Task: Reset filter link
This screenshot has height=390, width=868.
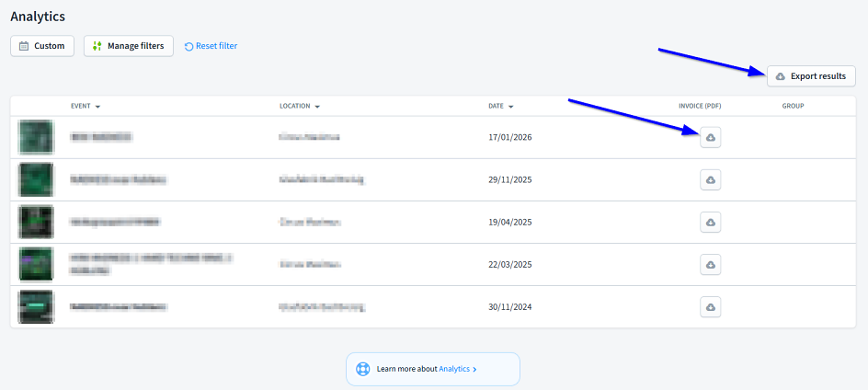Action: [211, 46]
